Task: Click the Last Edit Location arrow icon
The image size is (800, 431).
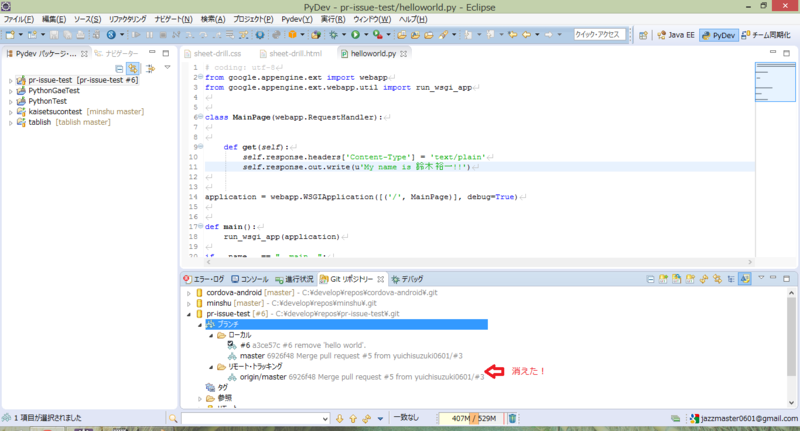Action: click(x=512, y=35)
